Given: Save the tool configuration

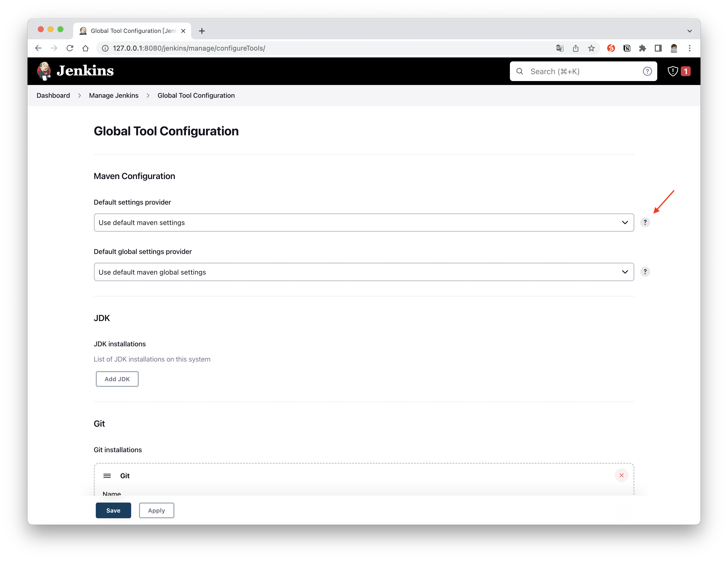Looking at the screenshot, I should tap(113, 510).
